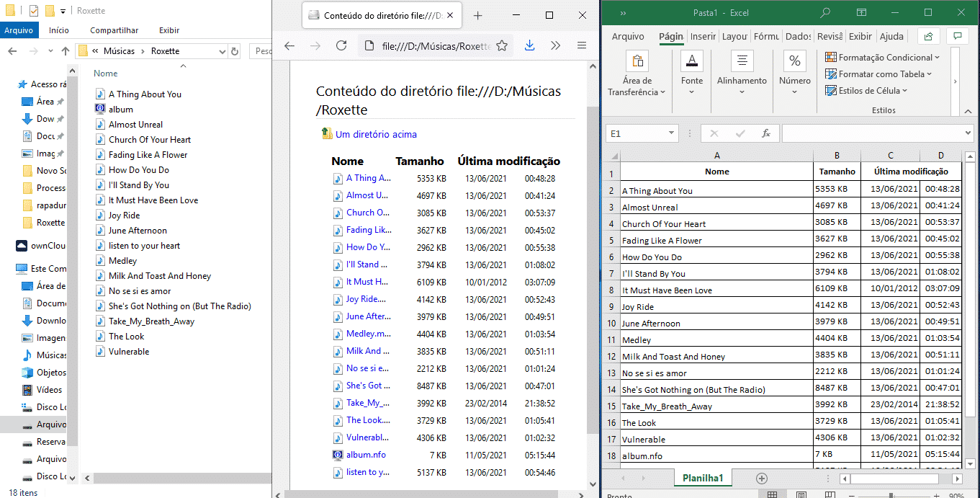
Task: Select Excel cell 'Take_My_Breath_Away'
Action: pyautogui.click(x=716, y=406)
